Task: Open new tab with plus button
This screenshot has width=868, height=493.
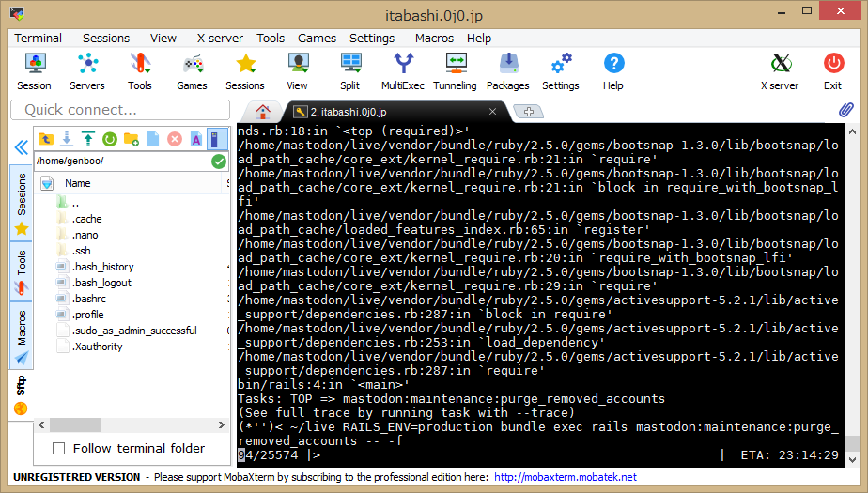Action: (528, 112)
